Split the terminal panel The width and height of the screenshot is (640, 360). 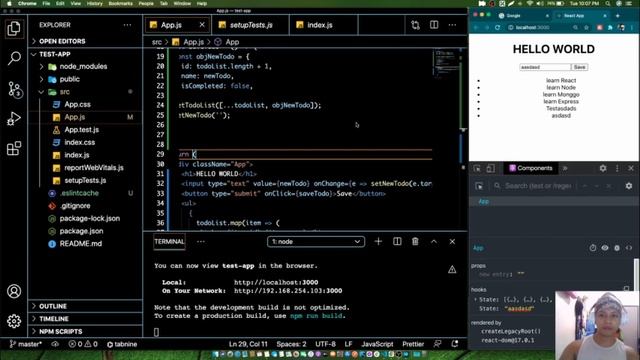coord(397,242)
